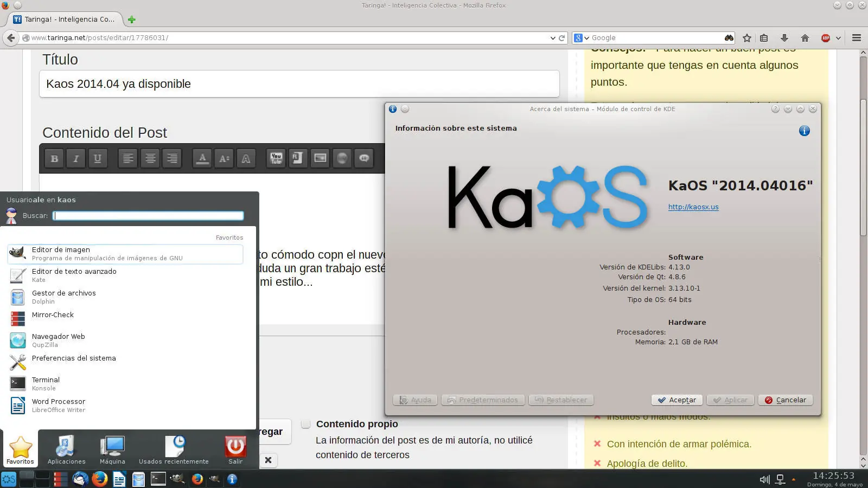Switch desktops using the pager
Screen dimensions: 868x488
pyautogui.click(x=35, y=479)
